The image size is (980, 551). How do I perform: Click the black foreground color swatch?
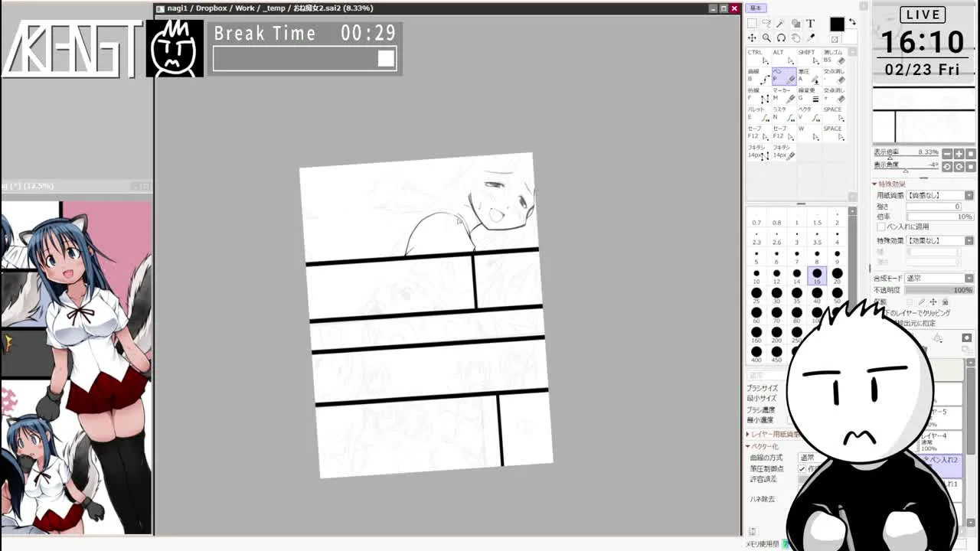tap(836, 25)
